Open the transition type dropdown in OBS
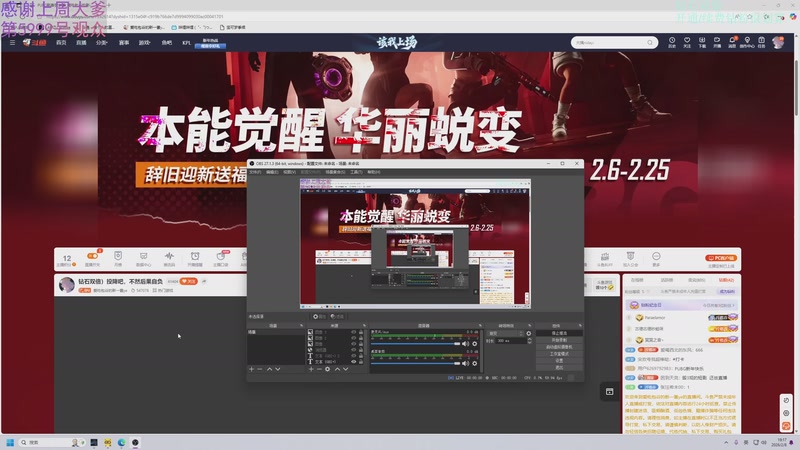Viewport: 800px width, 450px height. tap(506, 333)
